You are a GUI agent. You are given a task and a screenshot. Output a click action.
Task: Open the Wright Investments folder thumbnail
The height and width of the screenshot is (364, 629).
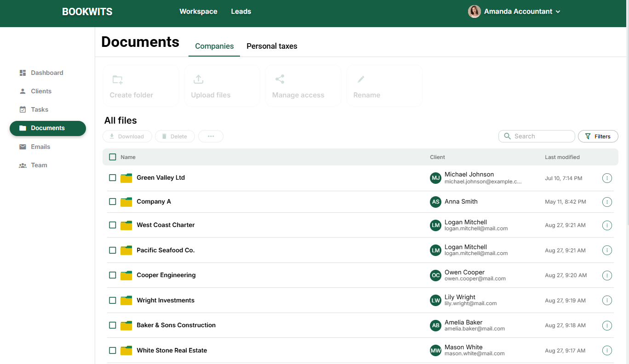pyautogui.click(x=126, y=300)
